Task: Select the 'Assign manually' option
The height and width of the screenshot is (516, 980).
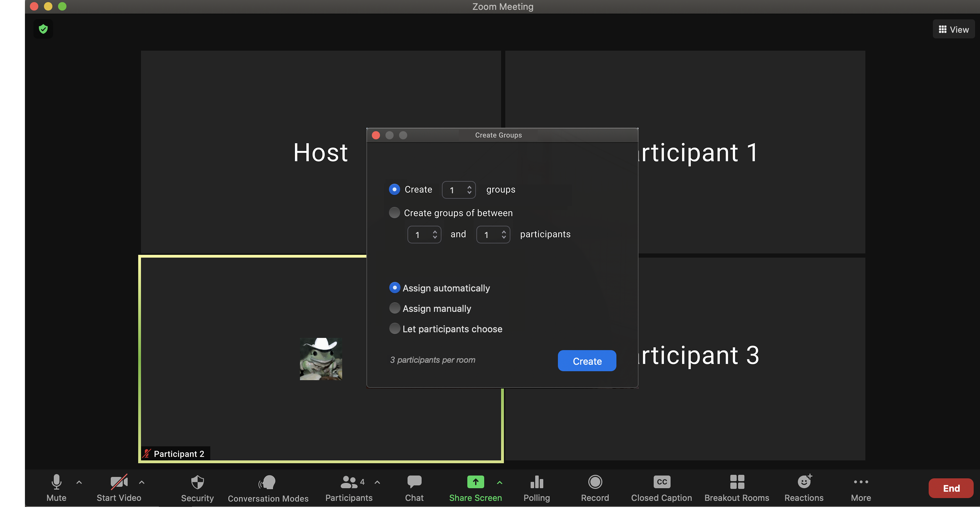Action: (395, 308)
